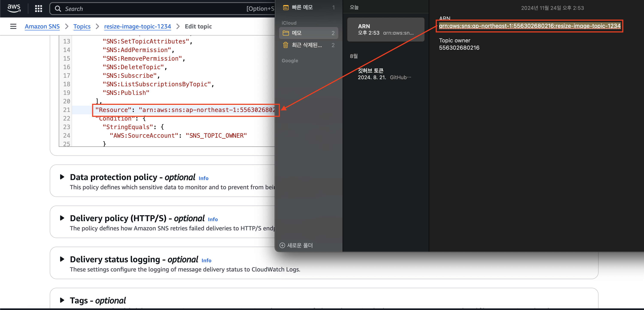
Task: Click the "AWS:SourceAccount" policy line
Action: pyautogui.click(x=178, y=136)
